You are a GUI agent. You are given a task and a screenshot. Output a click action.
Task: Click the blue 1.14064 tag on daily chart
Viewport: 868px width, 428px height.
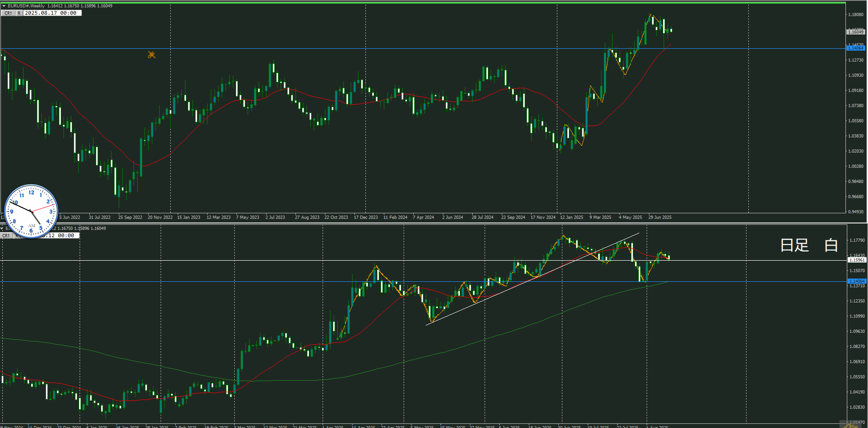point(857,281)
